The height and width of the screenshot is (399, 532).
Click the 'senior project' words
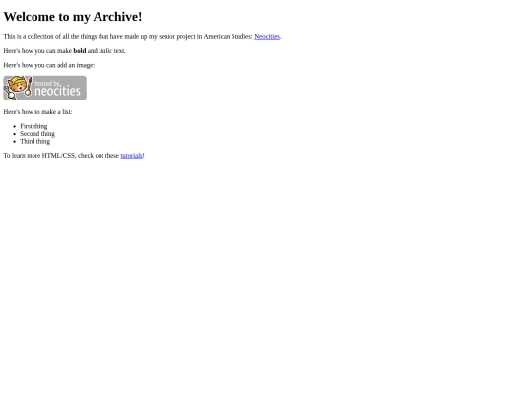(176, 37)
